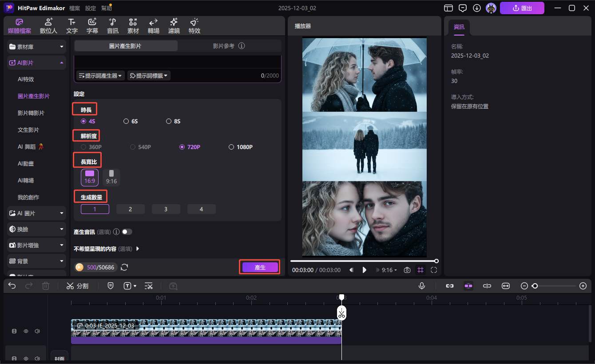Click the 匯出 export button
Viewport: 595px width, 364px height.
pyautogui.click(x=522, y=8)
